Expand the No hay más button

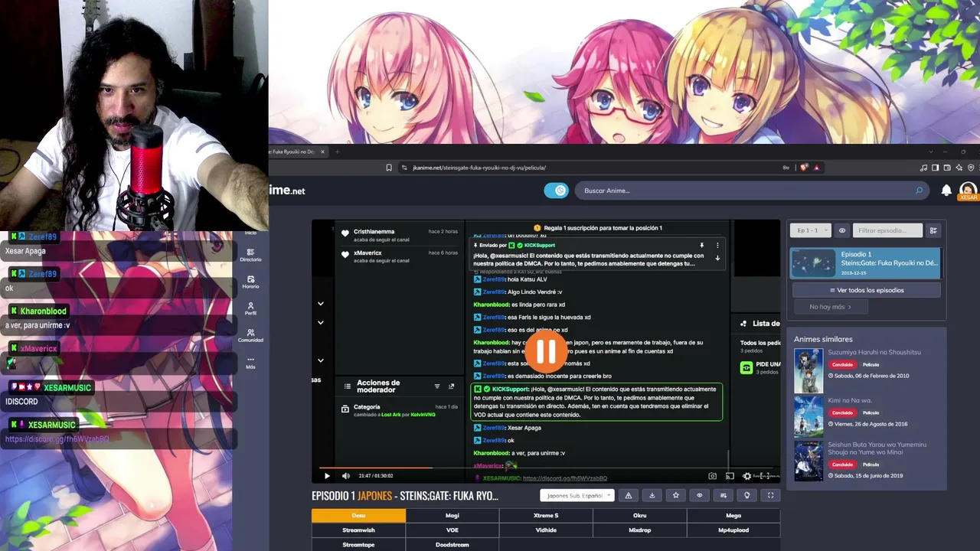click(830, 307)
